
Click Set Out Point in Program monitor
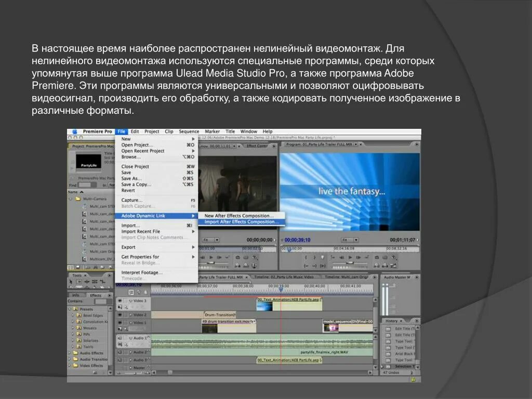click(314, 258)
